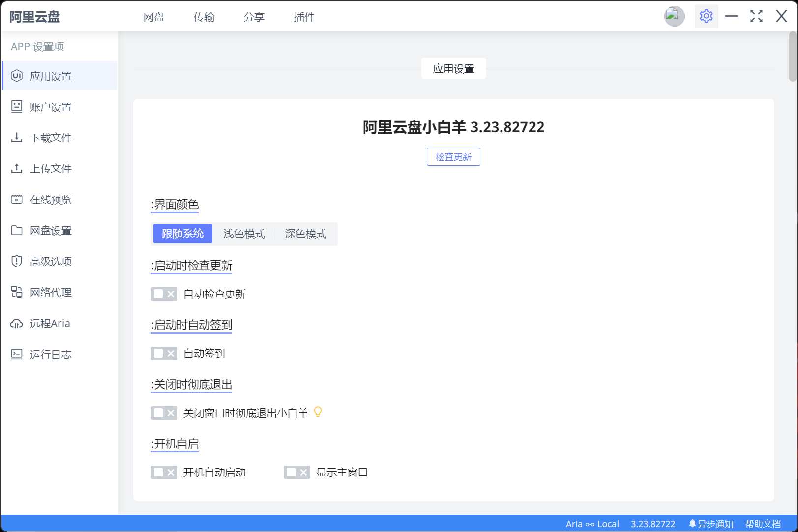Click the 上传文件 upload icon
Viewport: 798px width, 532px height.
tap(17, 168)
